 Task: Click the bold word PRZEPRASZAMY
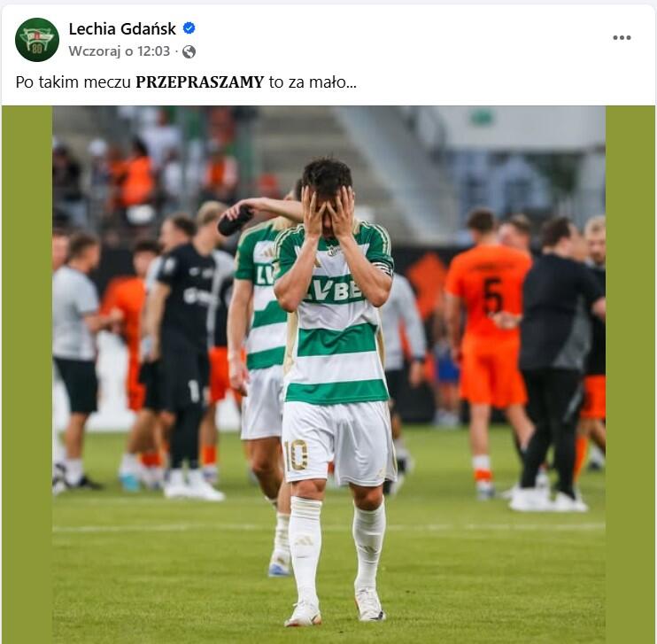point(200,81)
